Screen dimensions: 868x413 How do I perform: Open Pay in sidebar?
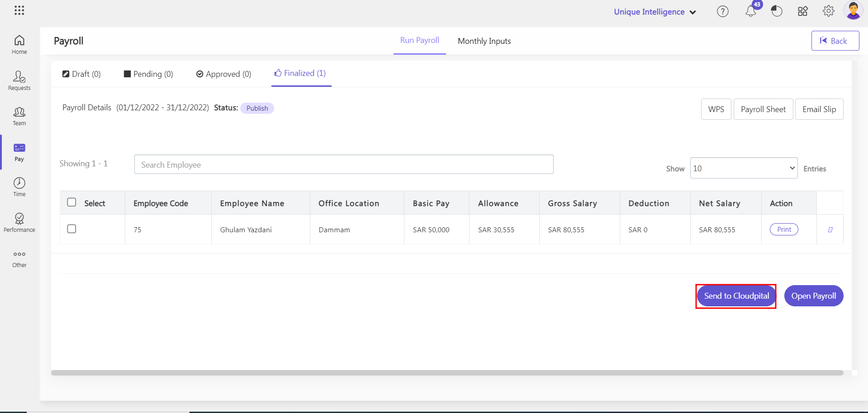(x=19, y=152)
